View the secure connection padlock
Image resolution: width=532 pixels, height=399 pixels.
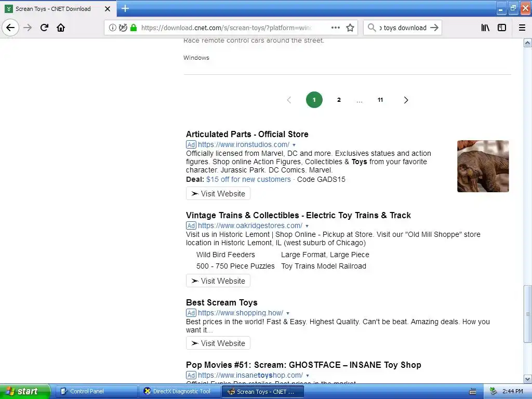click(x=134, y=28)
